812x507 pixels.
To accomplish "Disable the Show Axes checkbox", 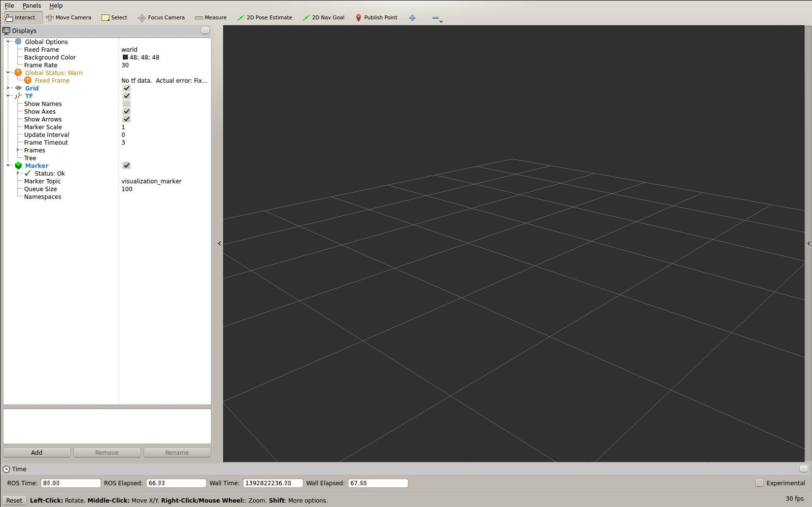I will click(126, 111).
